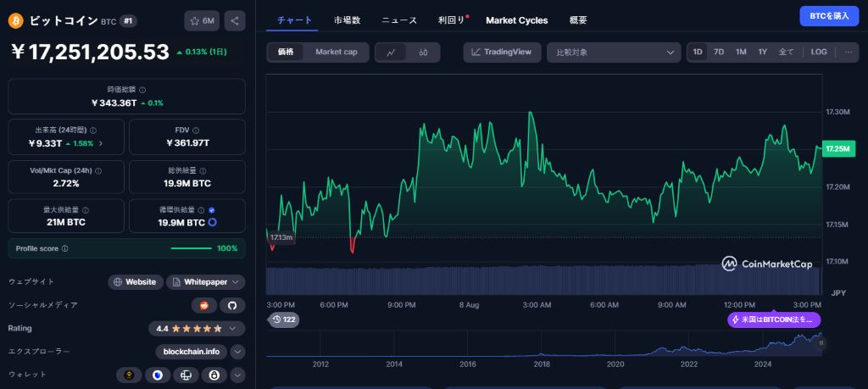Open the Reddit social link
Image resolution: width=868 pixels, height=389 pixels.
(204, 305)
